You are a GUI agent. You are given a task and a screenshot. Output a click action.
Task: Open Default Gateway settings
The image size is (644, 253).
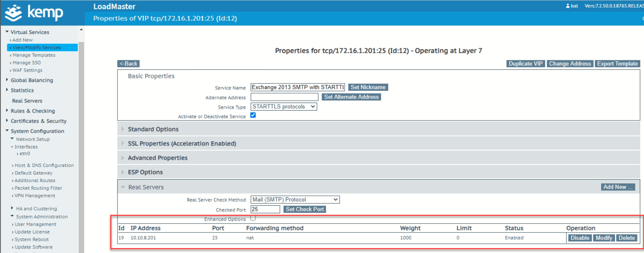(33, 173)
